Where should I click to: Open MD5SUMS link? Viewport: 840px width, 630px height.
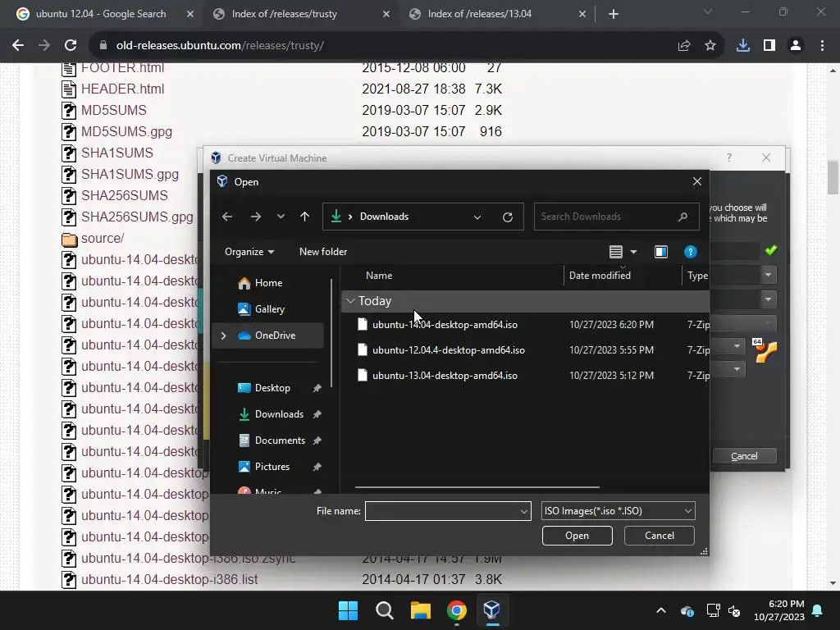[113, 111]
